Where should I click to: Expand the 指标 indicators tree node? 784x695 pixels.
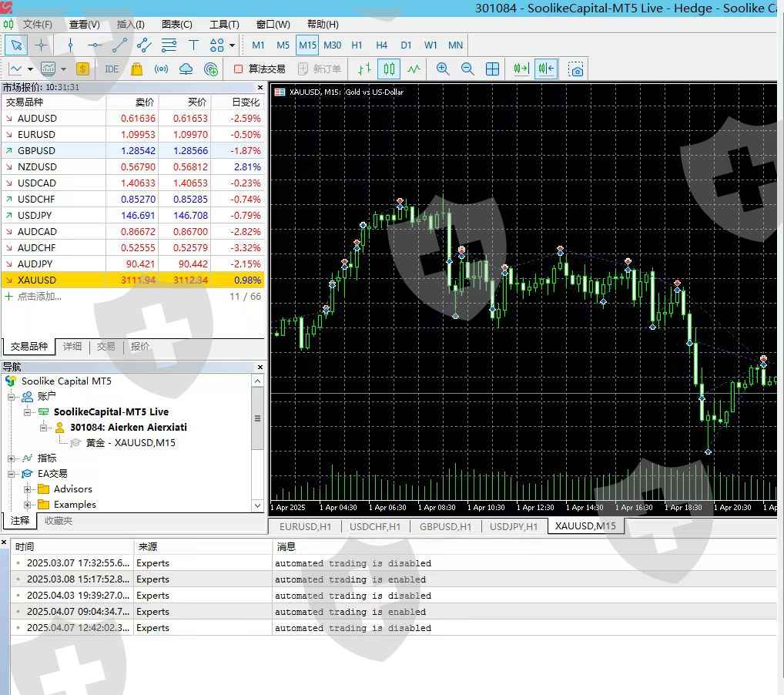(x=12, y=458)
